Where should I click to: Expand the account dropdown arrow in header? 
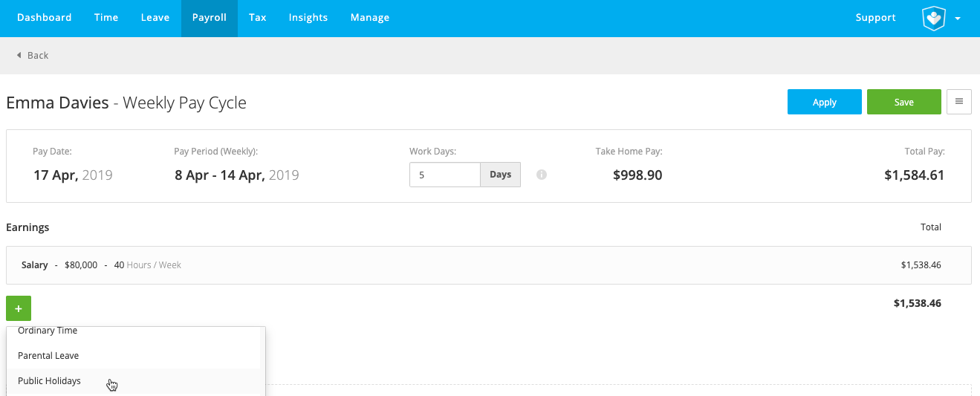[958, 19]
